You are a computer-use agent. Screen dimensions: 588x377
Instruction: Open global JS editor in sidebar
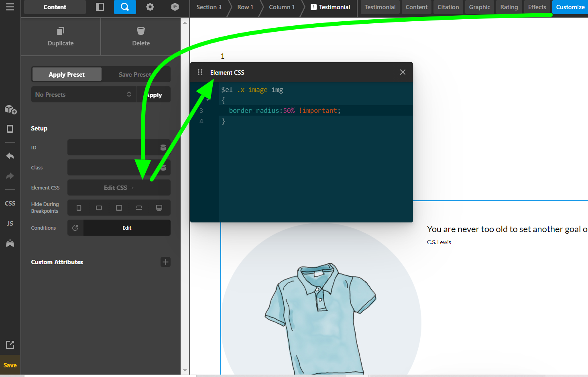[x=10, y=224]
